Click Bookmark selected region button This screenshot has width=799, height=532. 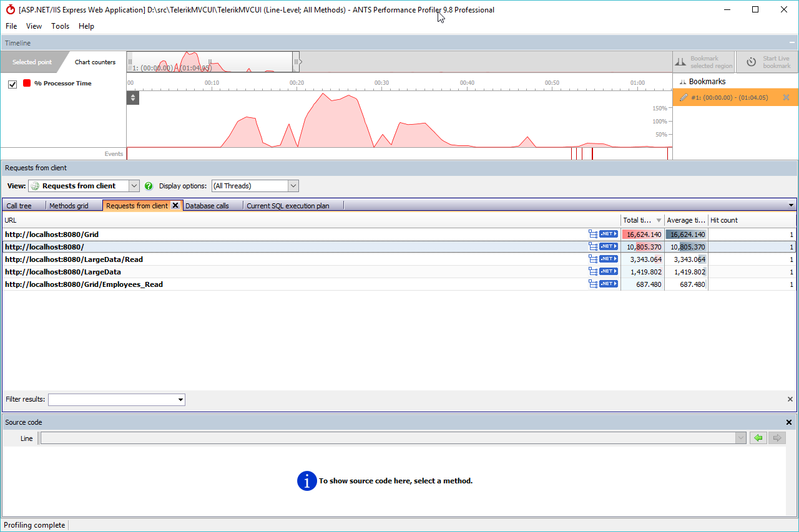point(703,62)
